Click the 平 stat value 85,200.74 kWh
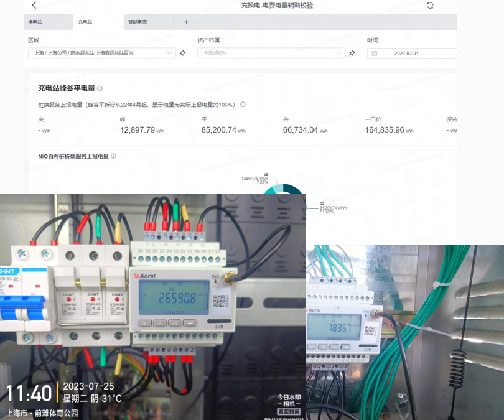 click(x=223, y=130)
